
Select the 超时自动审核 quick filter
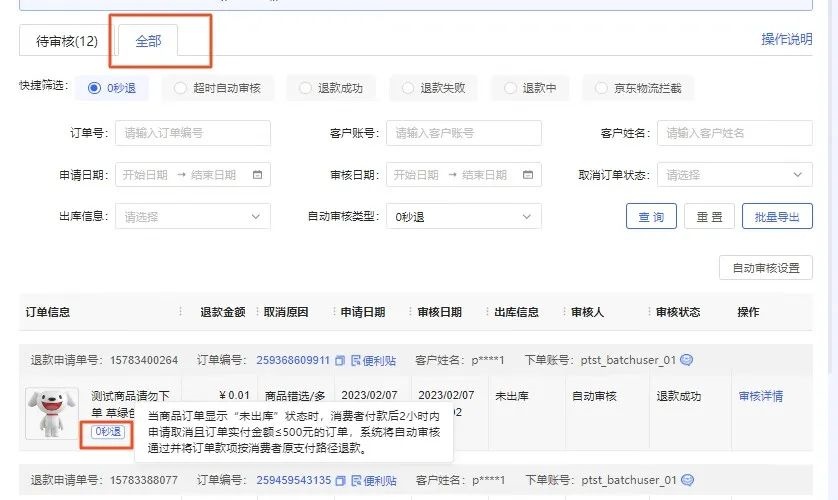(181, 88)
